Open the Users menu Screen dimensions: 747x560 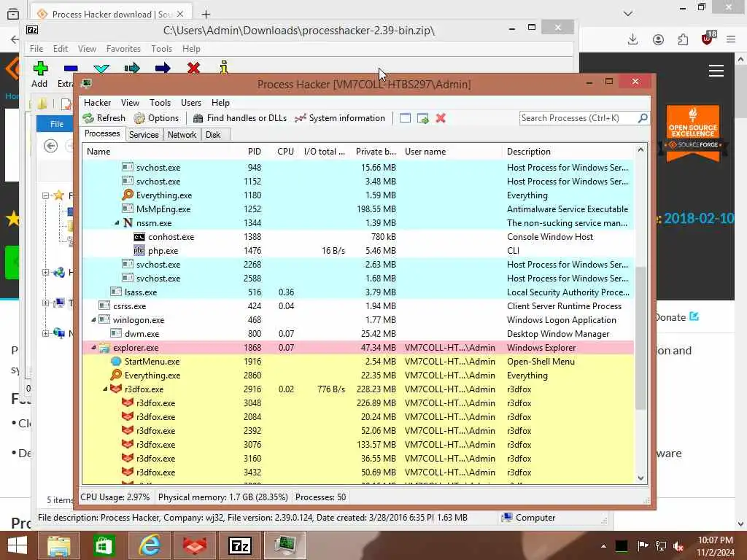(x=191, y=103)
